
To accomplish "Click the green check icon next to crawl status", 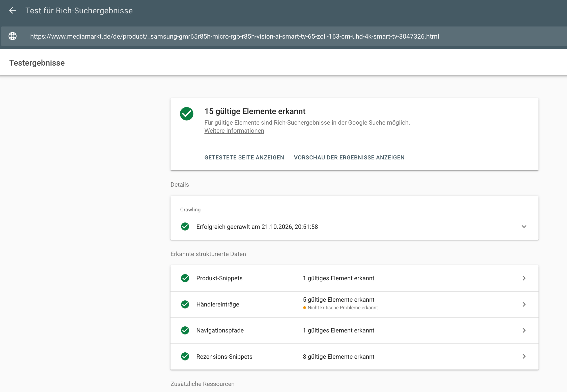I will [185, 227].
